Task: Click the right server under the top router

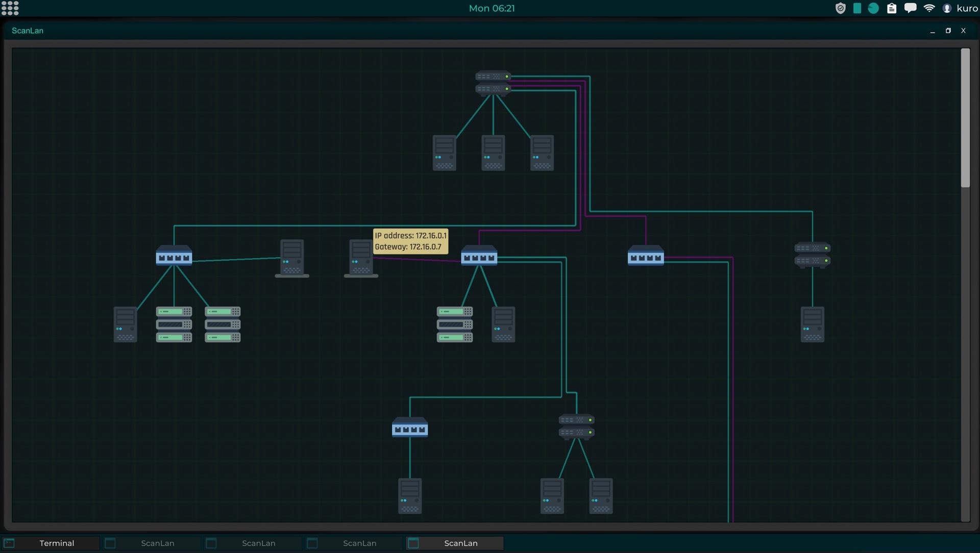Action: coord(542,153)
